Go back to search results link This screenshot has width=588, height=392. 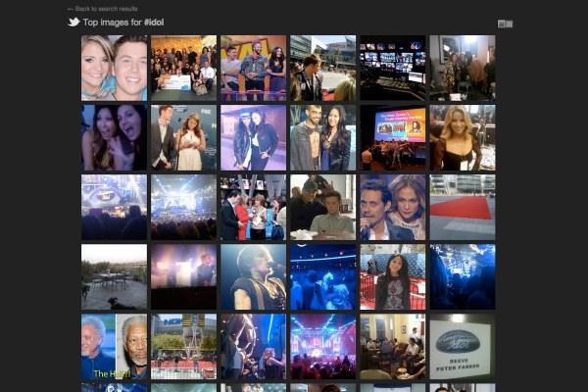click(102, 9)
